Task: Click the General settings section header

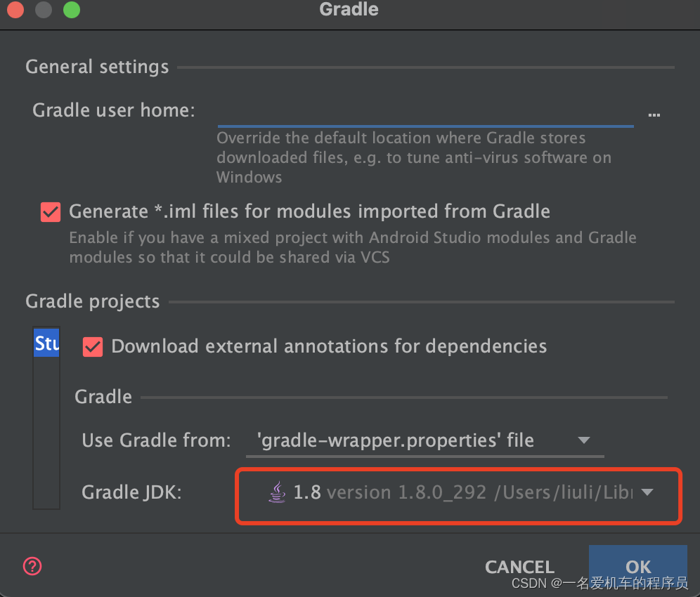Action: click(96, 67)
